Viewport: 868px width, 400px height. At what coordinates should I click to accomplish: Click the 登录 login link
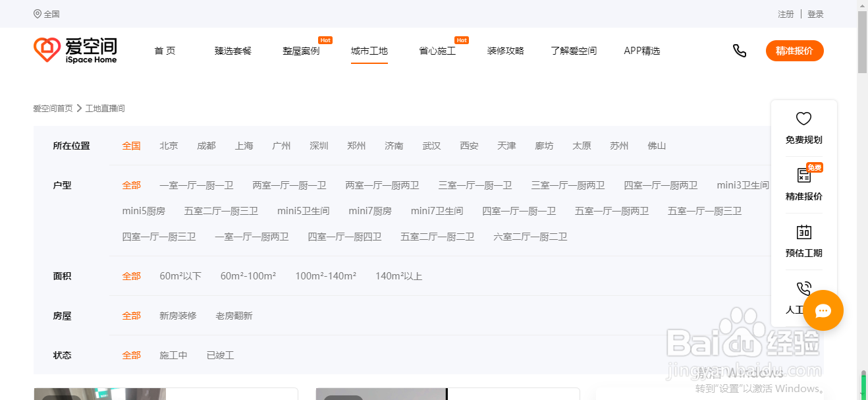pos(815,13)
